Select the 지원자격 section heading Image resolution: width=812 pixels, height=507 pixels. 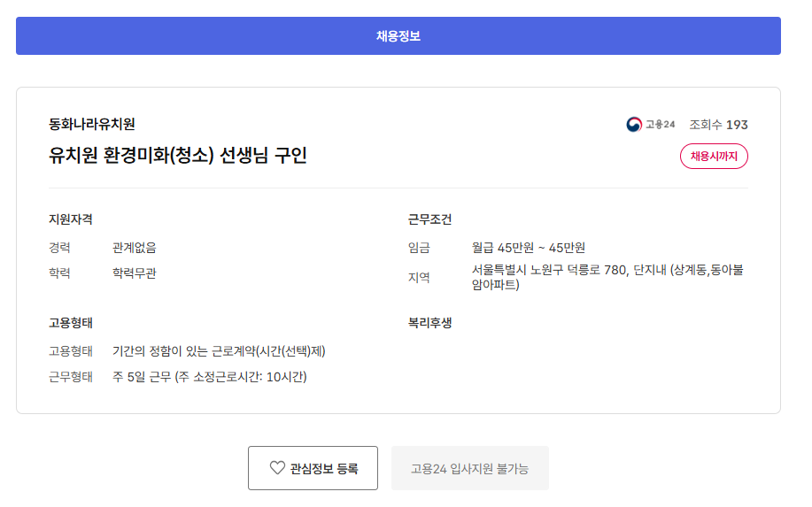coord(71,219)
